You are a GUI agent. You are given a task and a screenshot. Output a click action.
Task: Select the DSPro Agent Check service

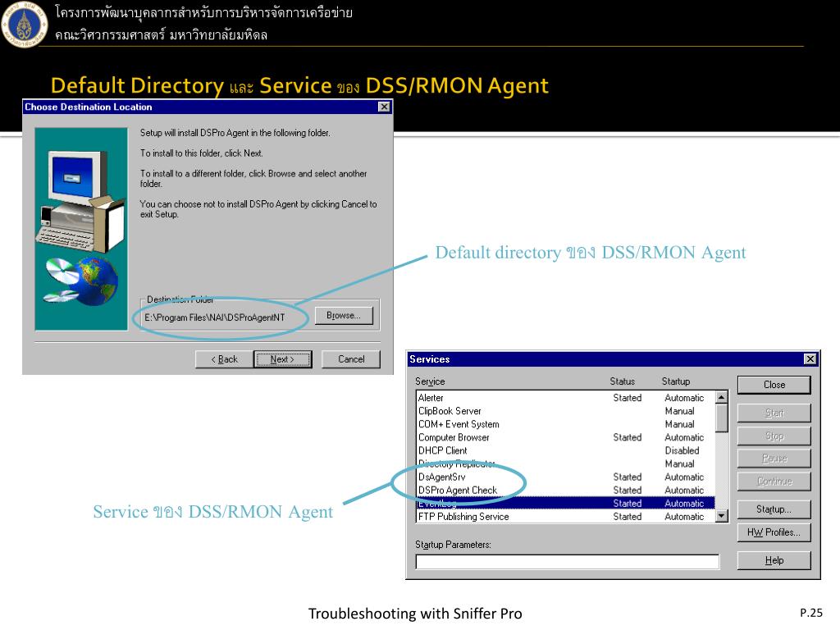point(566,491)
